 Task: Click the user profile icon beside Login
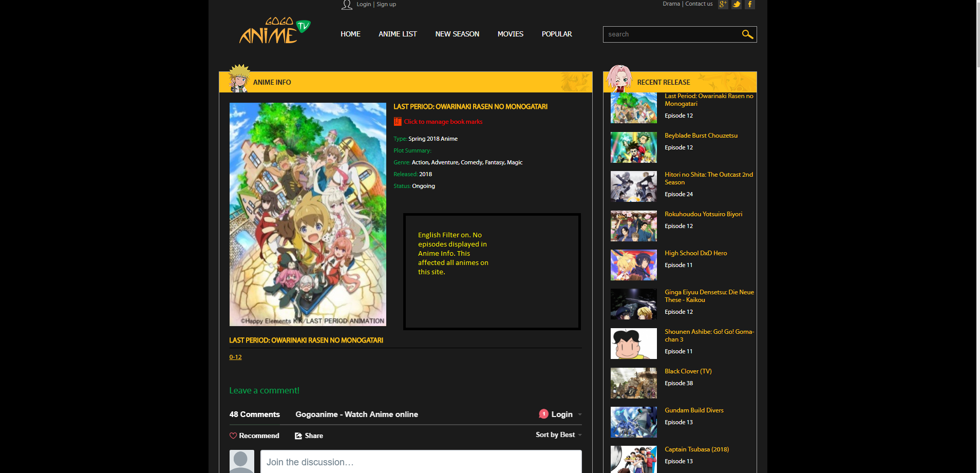(347, 5)
